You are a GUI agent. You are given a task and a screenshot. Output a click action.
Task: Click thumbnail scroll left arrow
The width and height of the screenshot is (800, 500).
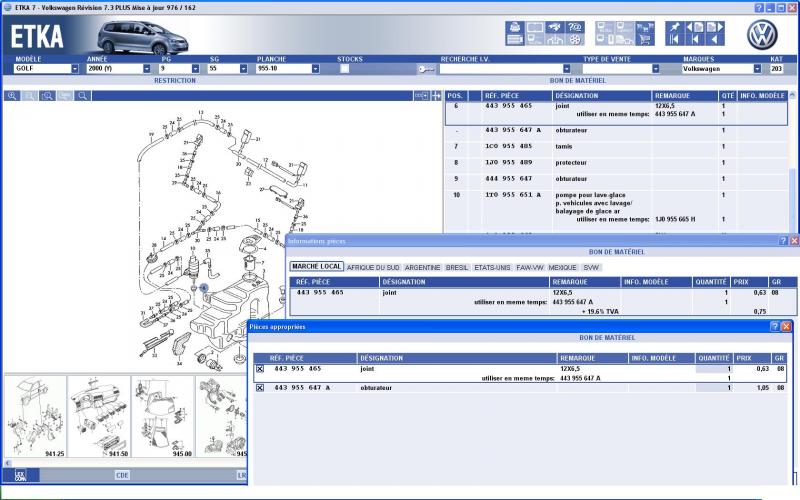8,463
